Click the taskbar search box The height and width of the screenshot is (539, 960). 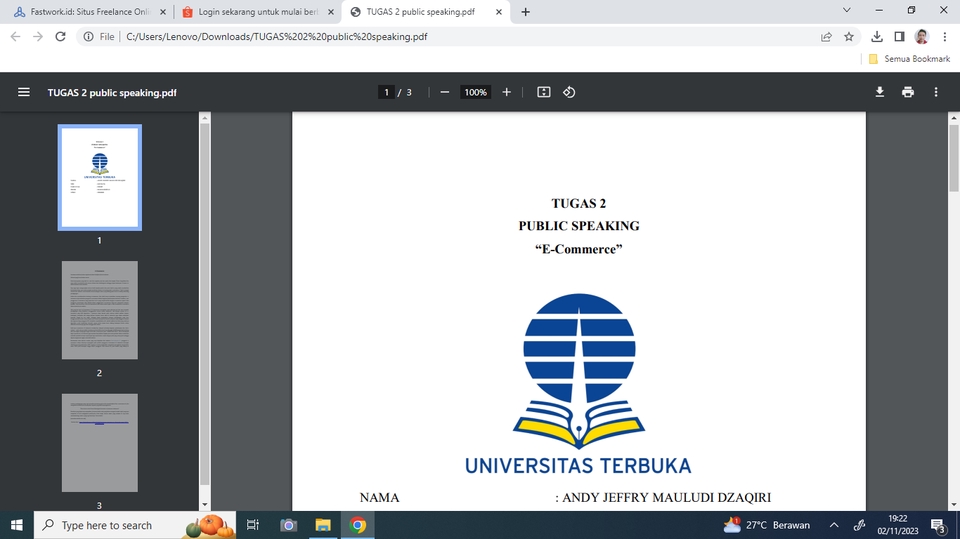[135, 525]
